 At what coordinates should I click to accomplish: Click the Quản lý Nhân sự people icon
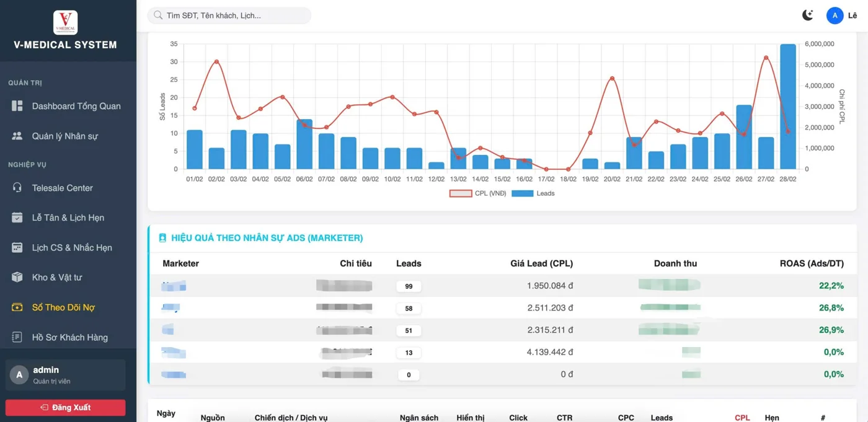(17, 136)
